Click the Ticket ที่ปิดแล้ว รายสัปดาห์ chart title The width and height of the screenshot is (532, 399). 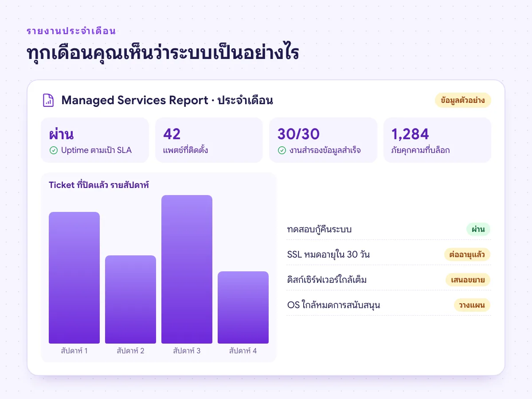(99, 185)
